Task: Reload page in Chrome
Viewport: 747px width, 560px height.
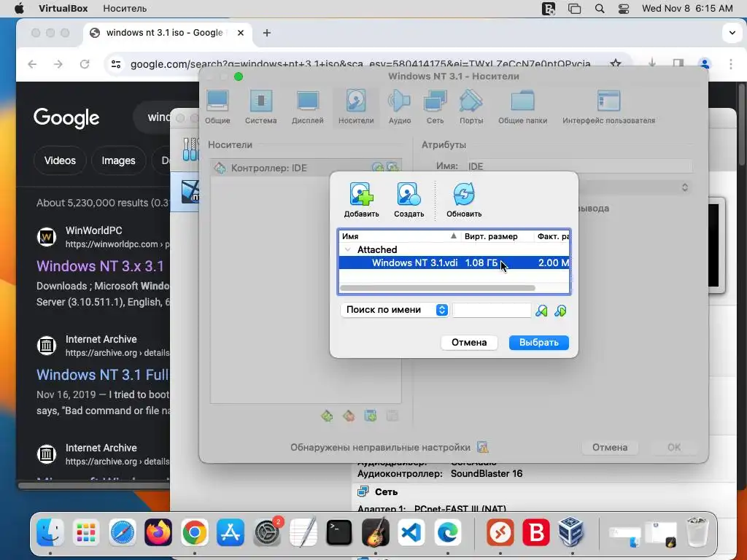Action: coord(85,64)
